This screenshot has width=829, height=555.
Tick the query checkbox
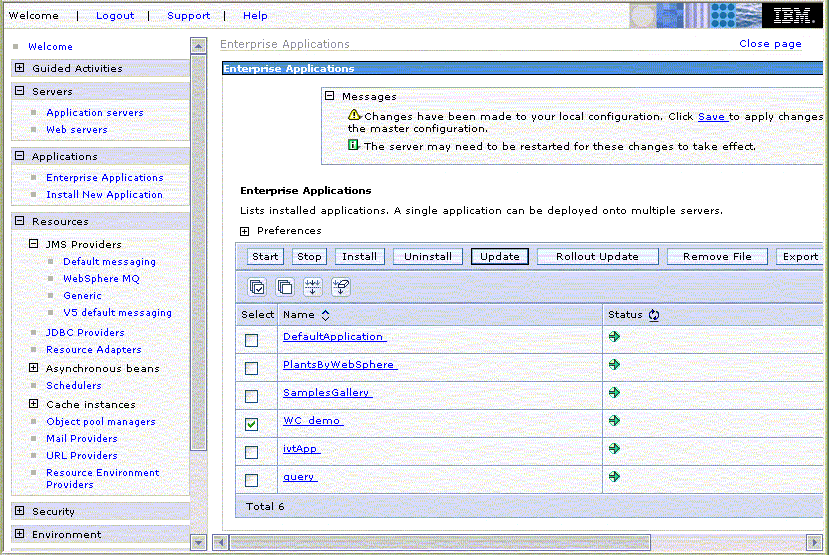click(252, 480)
